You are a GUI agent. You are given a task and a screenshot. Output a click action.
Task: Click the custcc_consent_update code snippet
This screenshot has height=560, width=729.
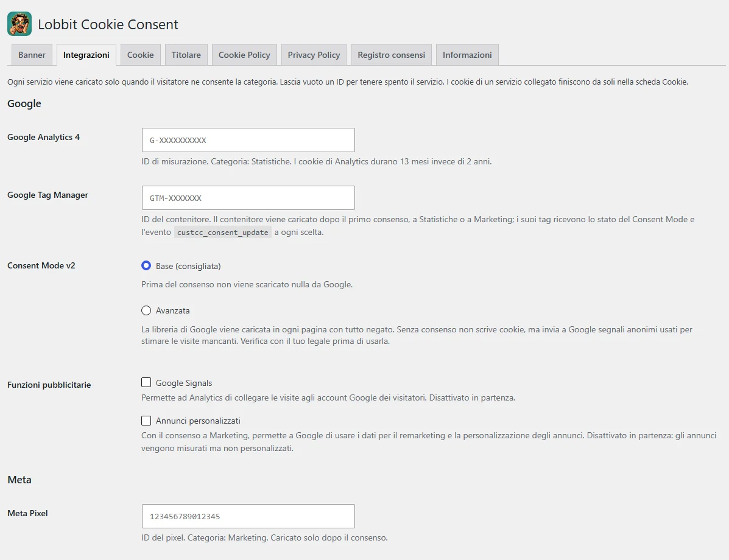coord(223,233)
